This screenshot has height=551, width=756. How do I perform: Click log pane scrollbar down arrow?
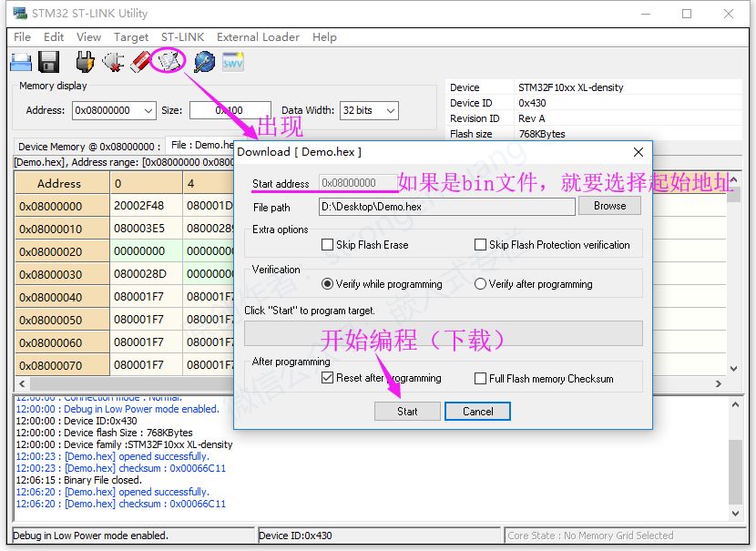click(x=735, y=514)
